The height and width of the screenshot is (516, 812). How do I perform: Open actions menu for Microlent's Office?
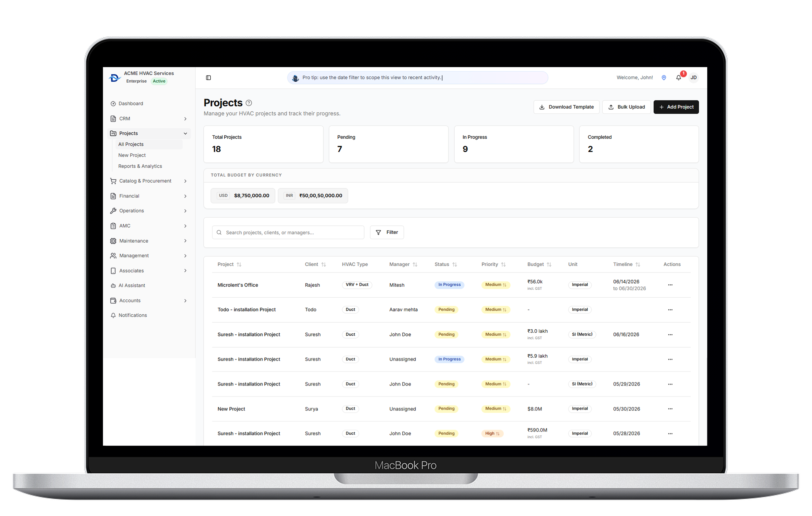click(670, 285)
